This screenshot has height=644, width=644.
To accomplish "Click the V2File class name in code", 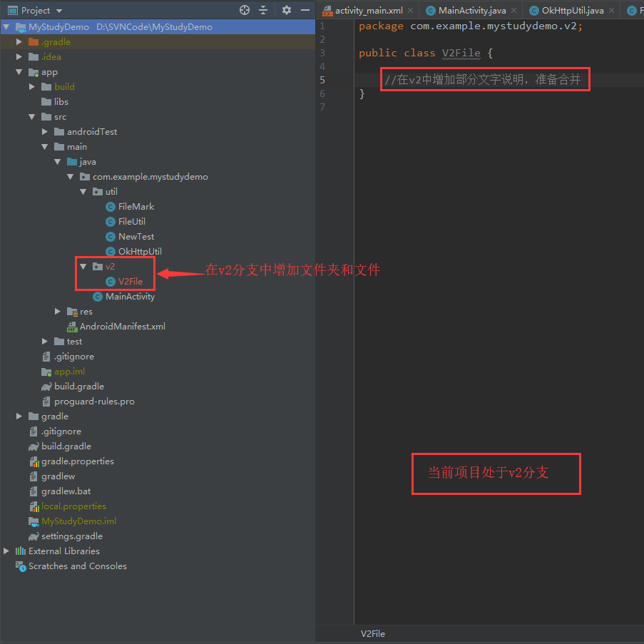I will coord(461,53).
